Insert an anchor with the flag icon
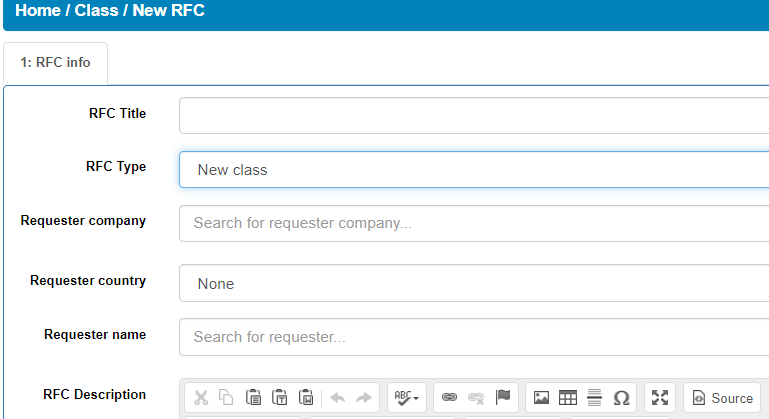Viewport: 769px width, 419px height. [503, 398]
